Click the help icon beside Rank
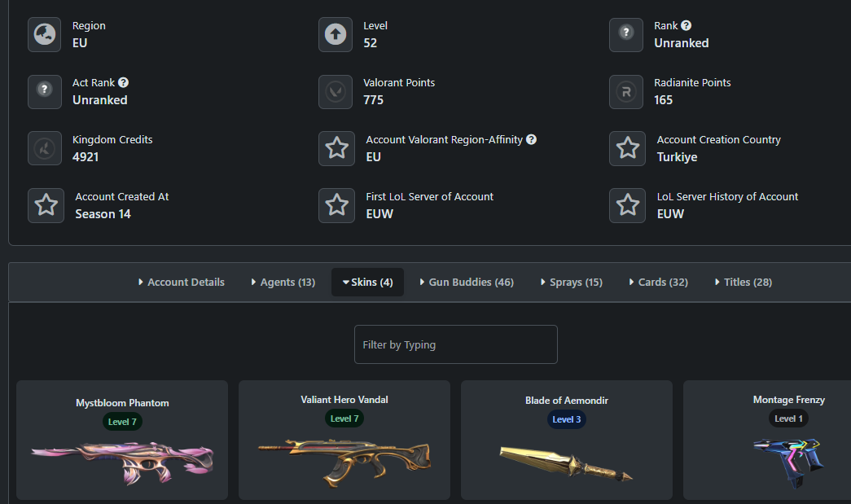This screenshot has width=851, height=504. 686,25
